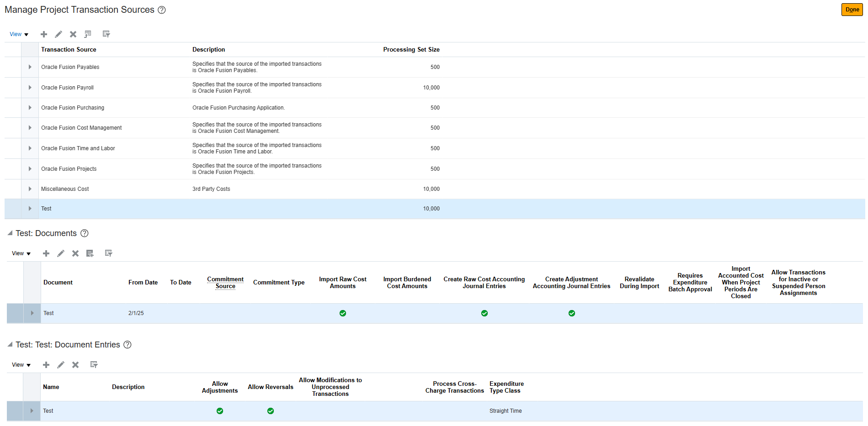Expand the Oracle Fusion Payables row
The image size is (868, 426).
pyautogui.click(x=30, y=67)
